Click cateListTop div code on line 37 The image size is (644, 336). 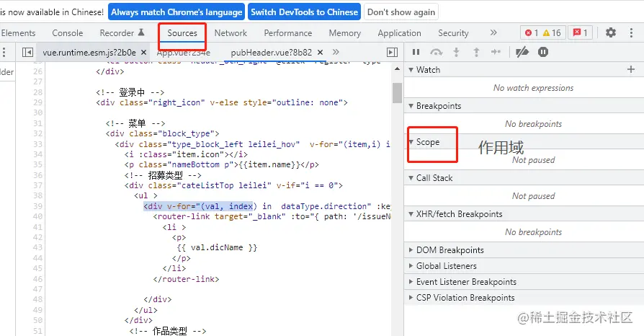click(x=233, y=185)
